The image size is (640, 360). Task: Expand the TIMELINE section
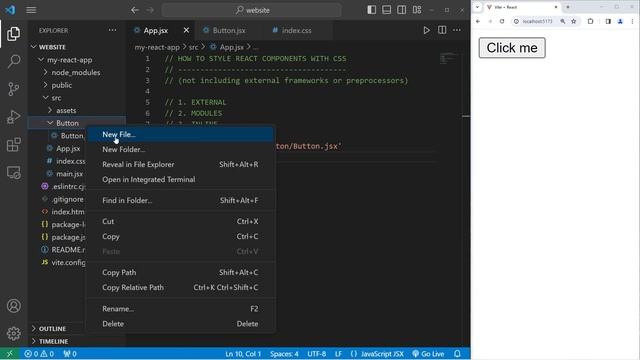pos(50,341)
